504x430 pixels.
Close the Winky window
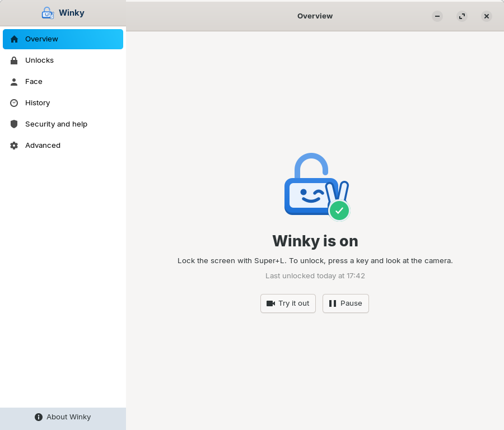point(486,16)
